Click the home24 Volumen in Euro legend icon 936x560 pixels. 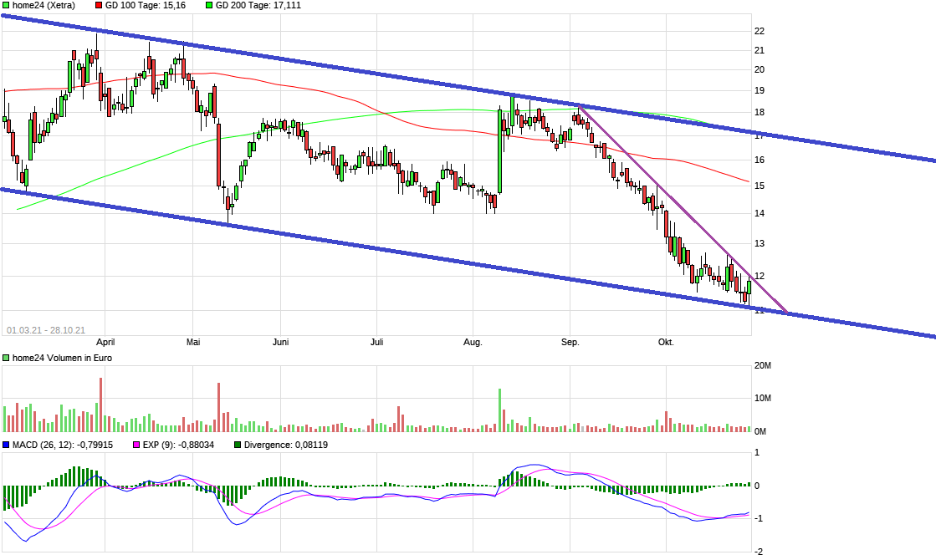click(6, 358)
